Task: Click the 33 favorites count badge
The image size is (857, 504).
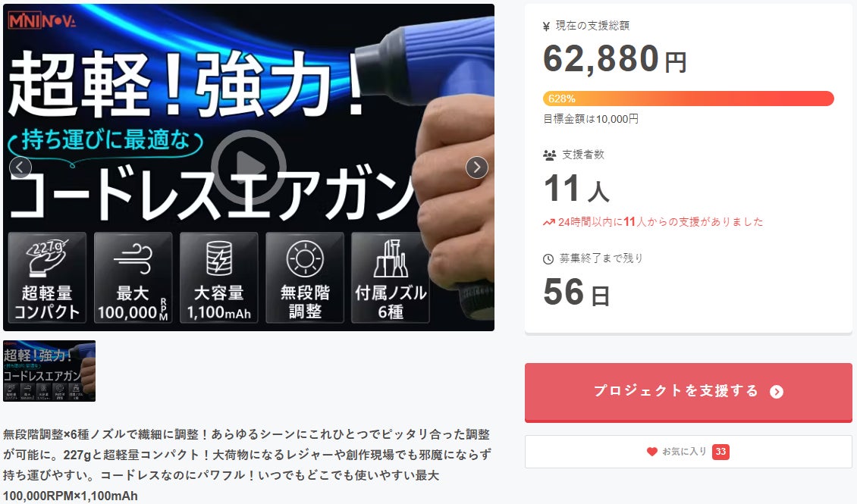Action: coord(720,452)
